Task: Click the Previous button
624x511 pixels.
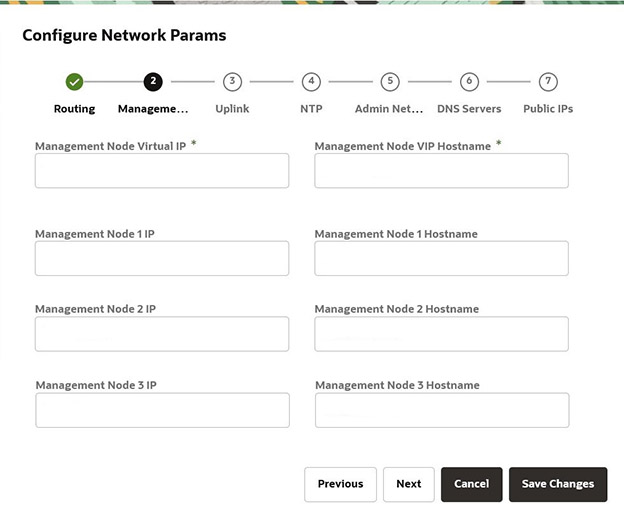Action: (x=340, y=484)
